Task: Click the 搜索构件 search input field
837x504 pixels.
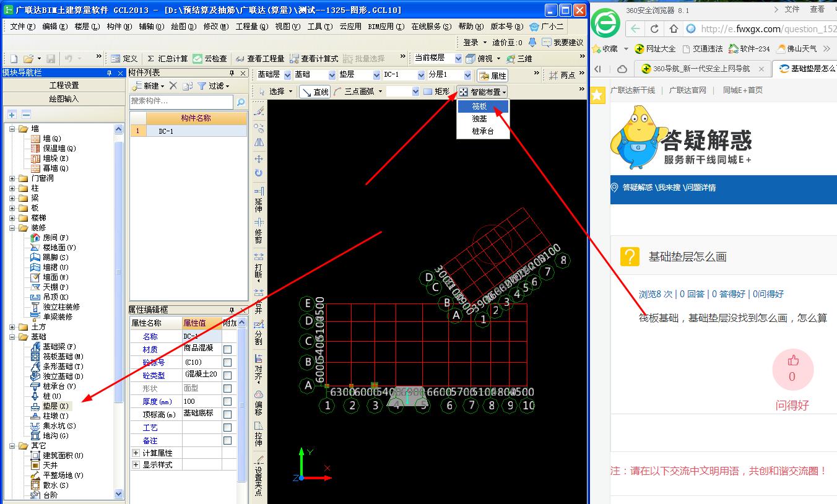Action: (x=181, y=102)
